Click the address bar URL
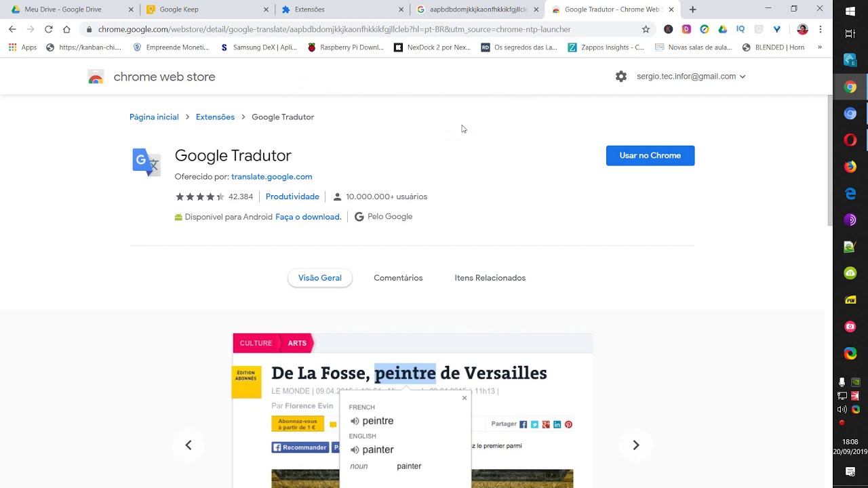Viewport: 868px width, 488px height. coord(334,29)
